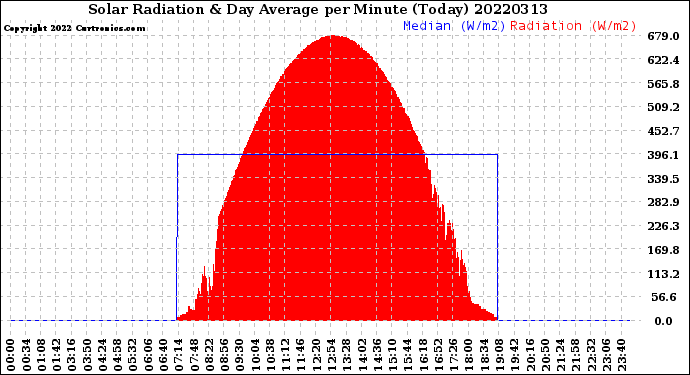The image size is (690, 375).
Task: Click the x-axis time label 01:08
Action: point(41,355)
